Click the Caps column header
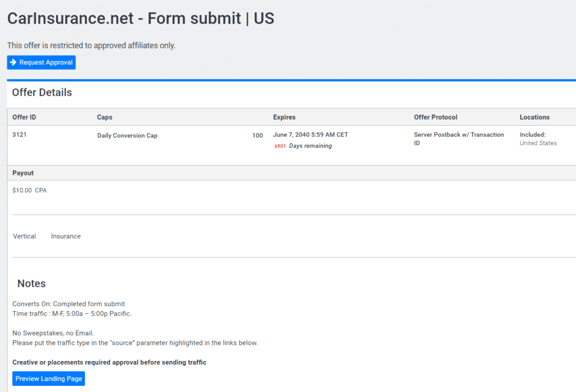The width and height of the screenshot is (576, 392). (105, 117)
